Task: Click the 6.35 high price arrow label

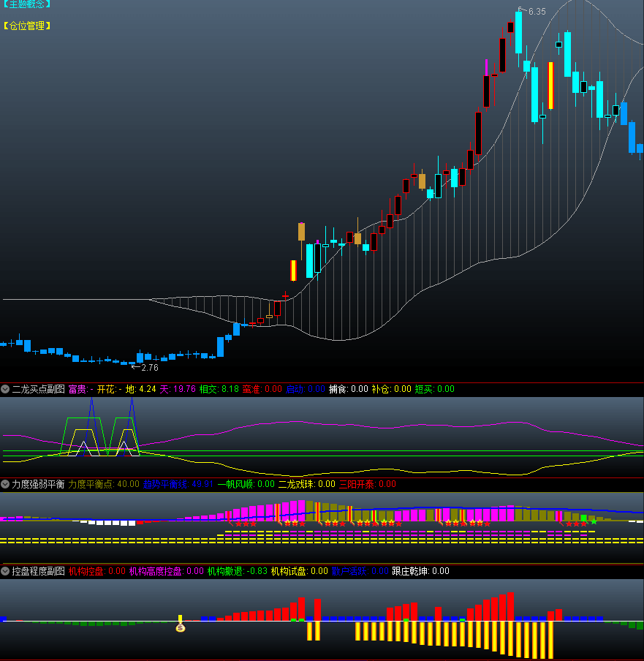Action: pyautogui.click(x=532, y=11)
